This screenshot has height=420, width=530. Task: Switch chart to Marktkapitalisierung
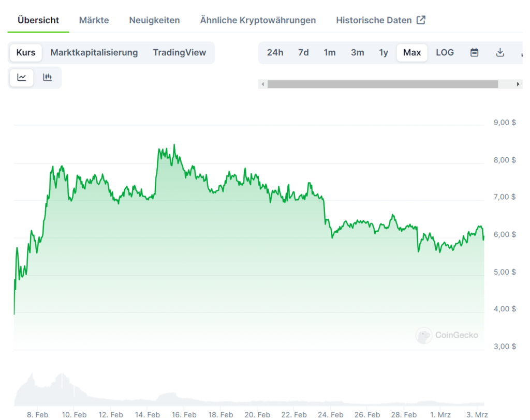tap(94, 52)
